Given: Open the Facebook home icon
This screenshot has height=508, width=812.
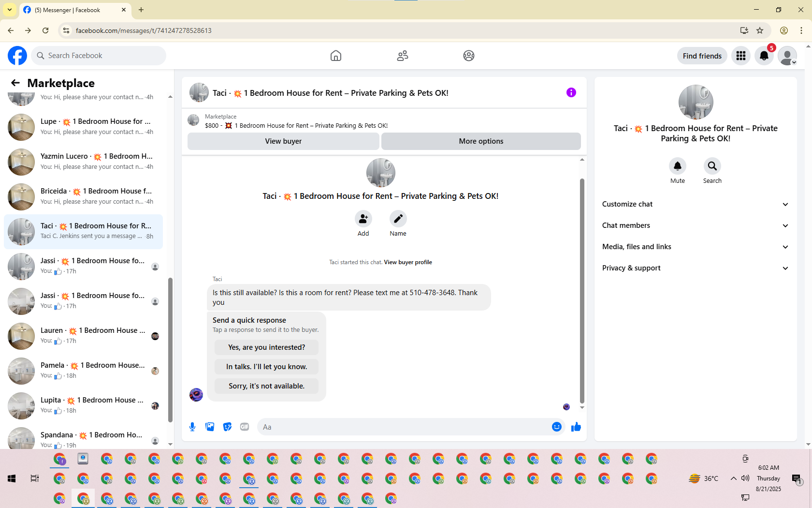Looking at the screenshot, I should [x=336, y=56].
